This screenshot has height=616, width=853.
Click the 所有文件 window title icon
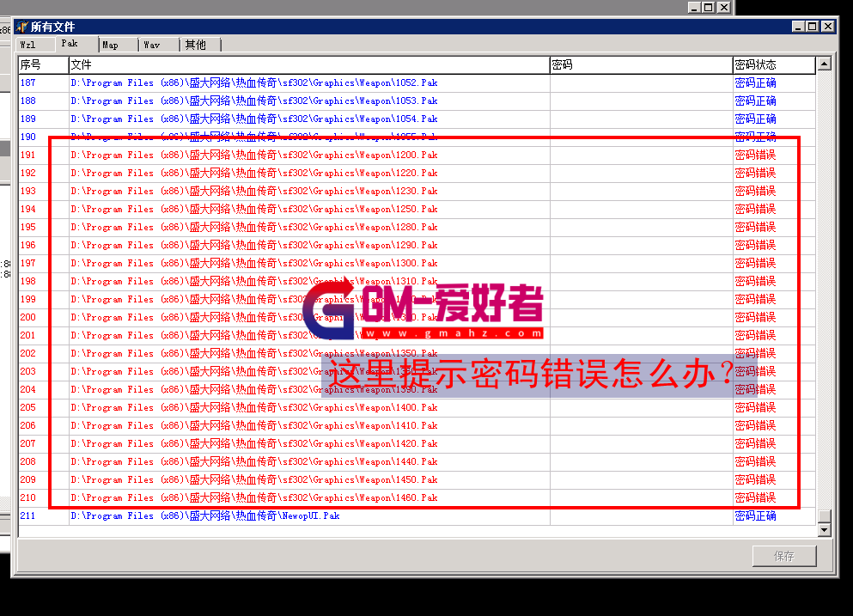pos(22,26)
